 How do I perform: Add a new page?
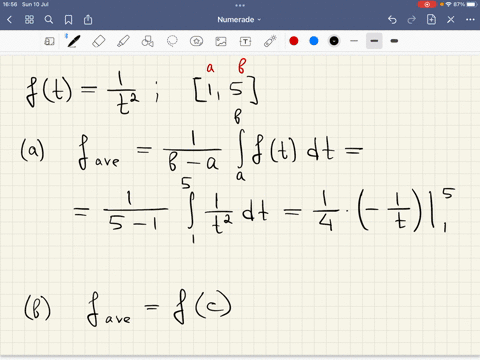(x=431, y=20)
